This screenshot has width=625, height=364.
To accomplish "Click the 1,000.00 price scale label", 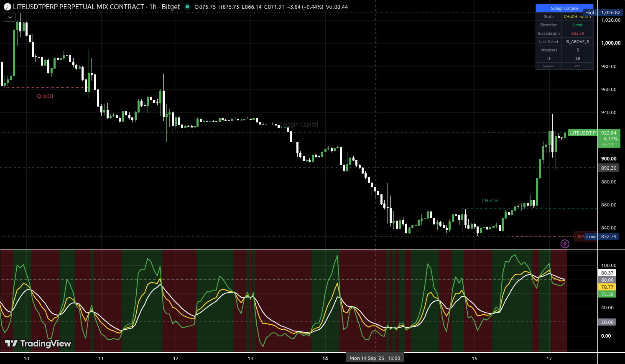I will [x=610, y=43].
